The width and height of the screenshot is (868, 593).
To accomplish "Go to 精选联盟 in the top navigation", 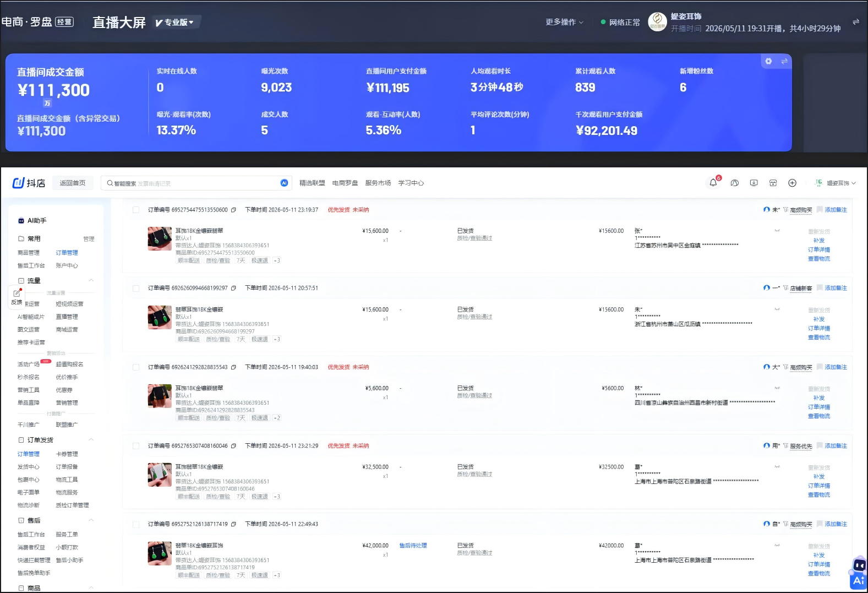I will [x=312, y=183].
